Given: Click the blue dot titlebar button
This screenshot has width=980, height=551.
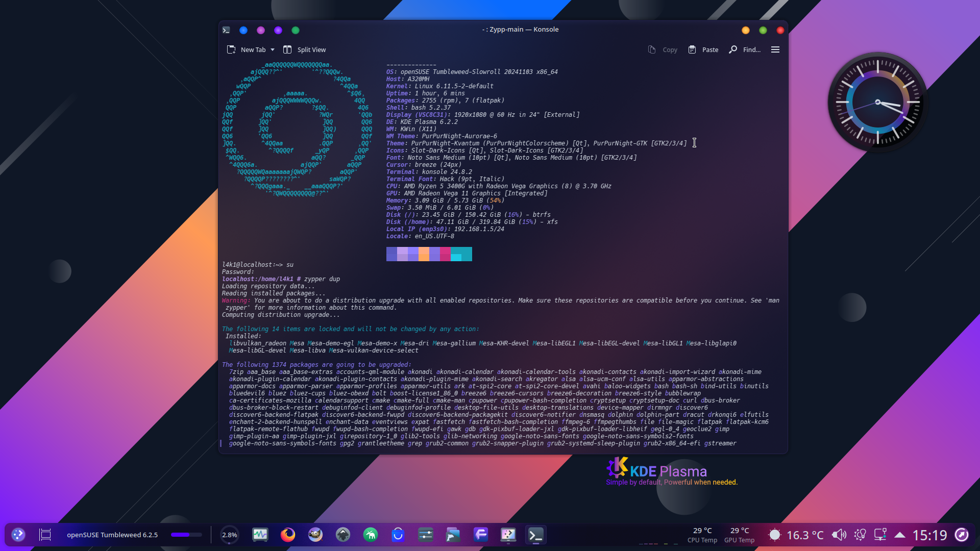Looking at the screenshot, I should click(243, 30).
